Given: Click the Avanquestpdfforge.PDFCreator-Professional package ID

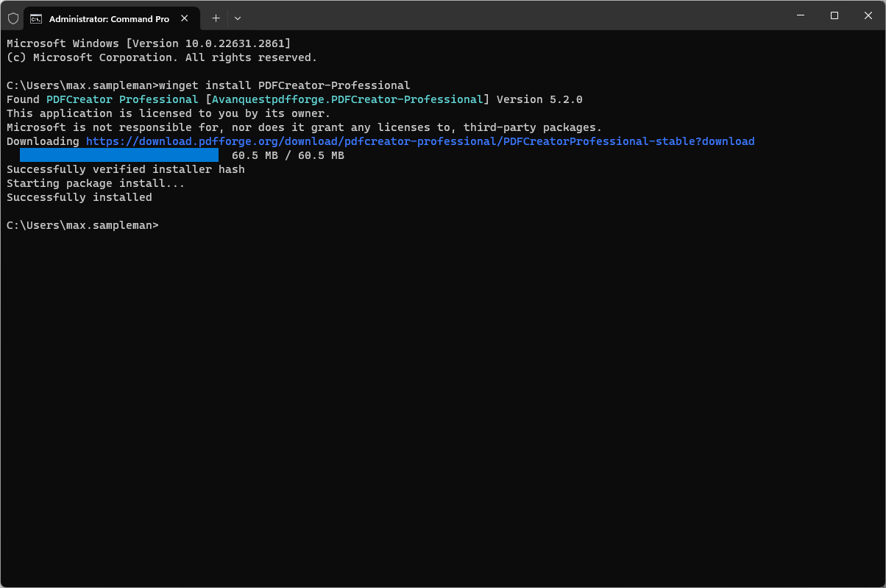Looking at the screenshot, I should tap(347, 99).
